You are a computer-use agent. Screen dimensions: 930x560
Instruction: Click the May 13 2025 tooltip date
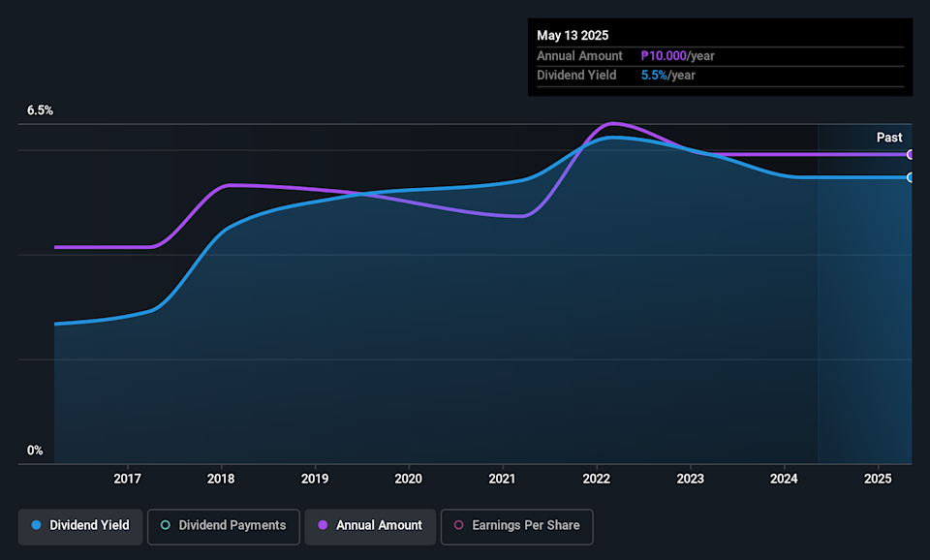point(573,36)
